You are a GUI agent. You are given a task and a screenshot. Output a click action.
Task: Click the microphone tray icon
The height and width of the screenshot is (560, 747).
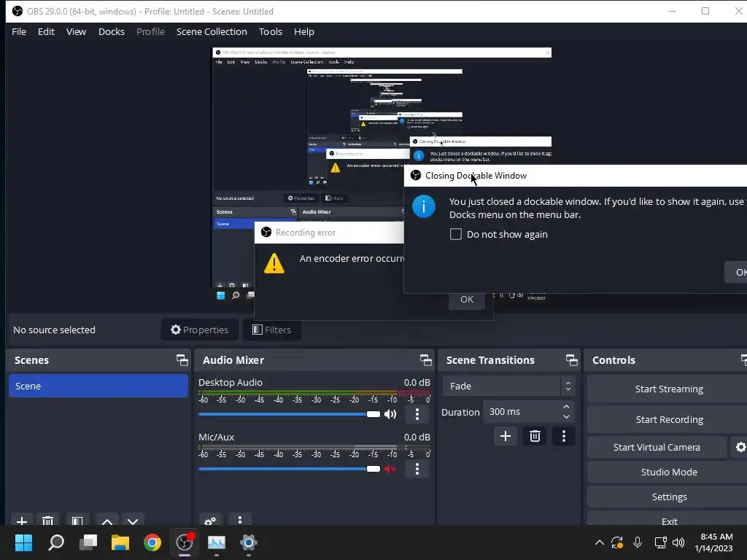[638, 542]
